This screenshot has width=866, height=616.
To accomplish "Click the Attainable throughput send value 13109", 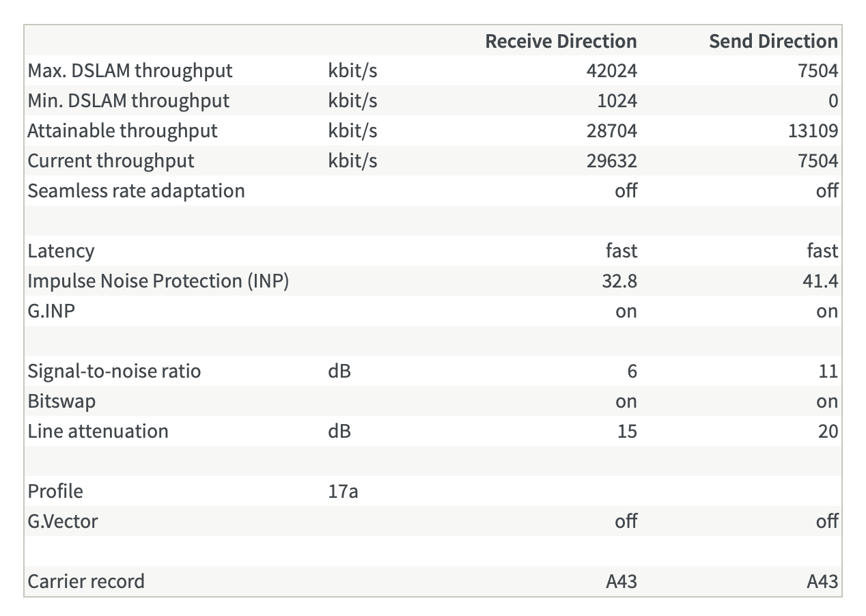I will point(811,130).
